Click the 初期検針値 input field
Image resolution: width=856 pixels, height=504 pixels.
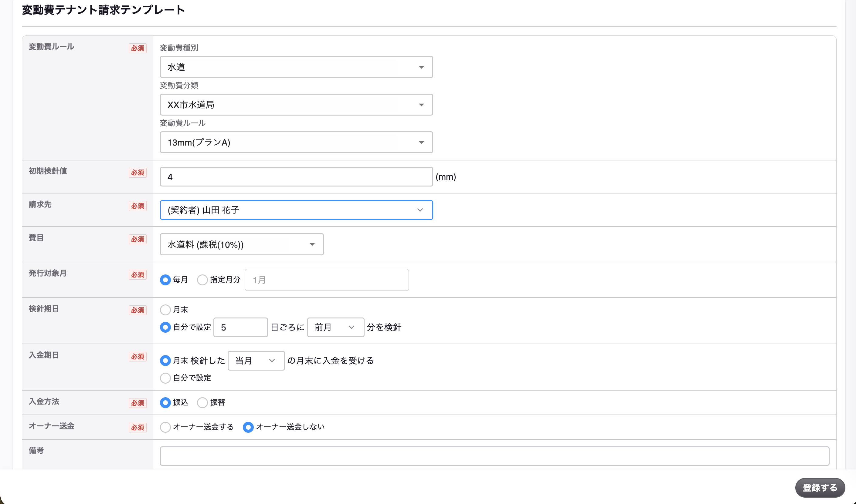(296, 176)
